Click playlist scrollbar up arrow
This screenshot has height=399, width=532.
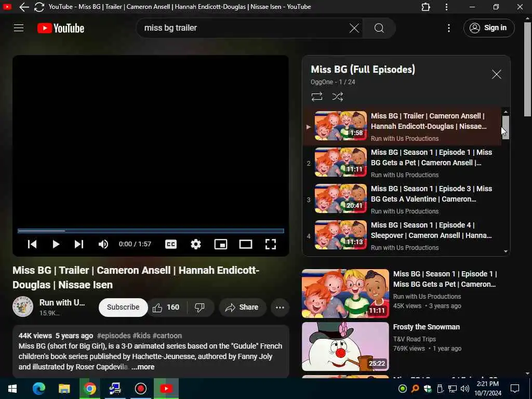point(506,112)
